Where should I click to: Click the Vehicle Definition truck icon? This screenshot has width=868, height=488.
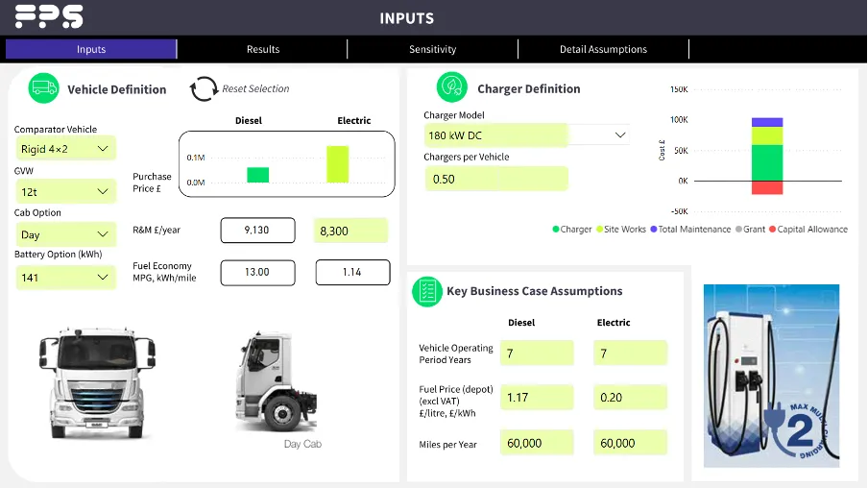44,88
